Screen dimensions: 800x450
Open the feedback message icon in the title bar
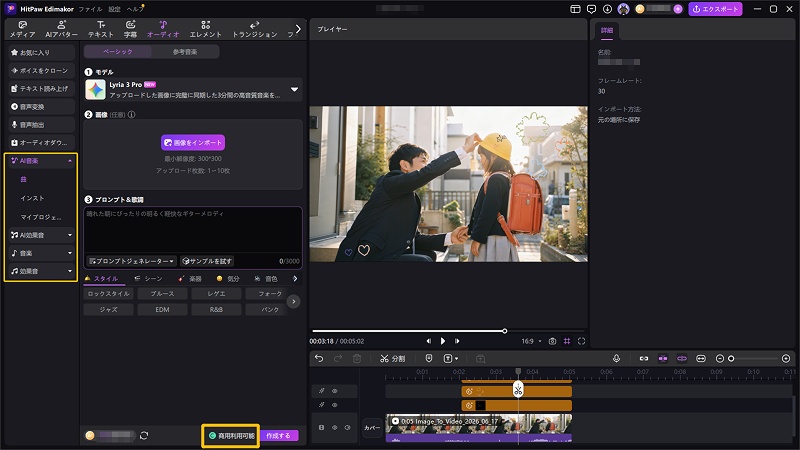(591, 9)
